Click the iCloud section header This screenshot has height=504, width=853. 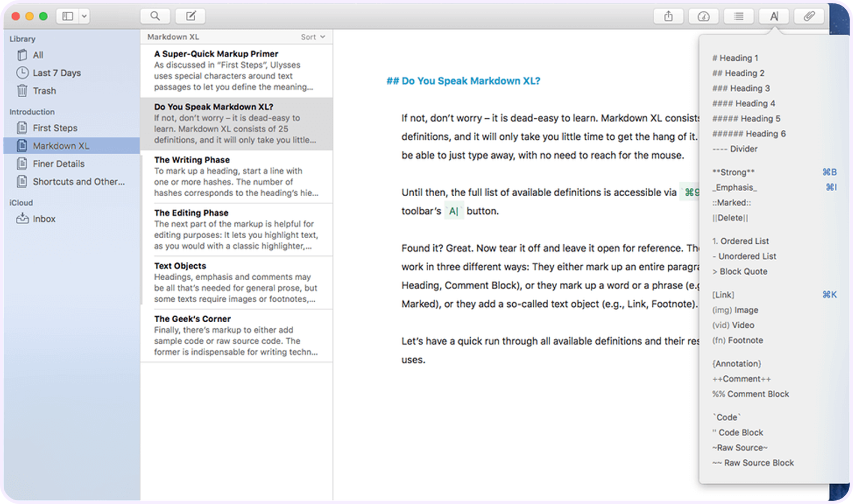click(x=21, y=203)
